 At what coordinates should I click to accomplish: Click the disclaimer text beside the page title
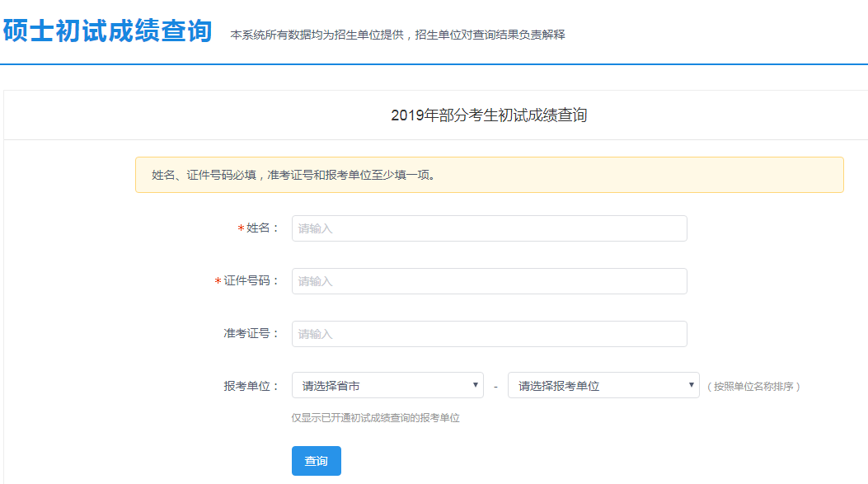point(397,35)
